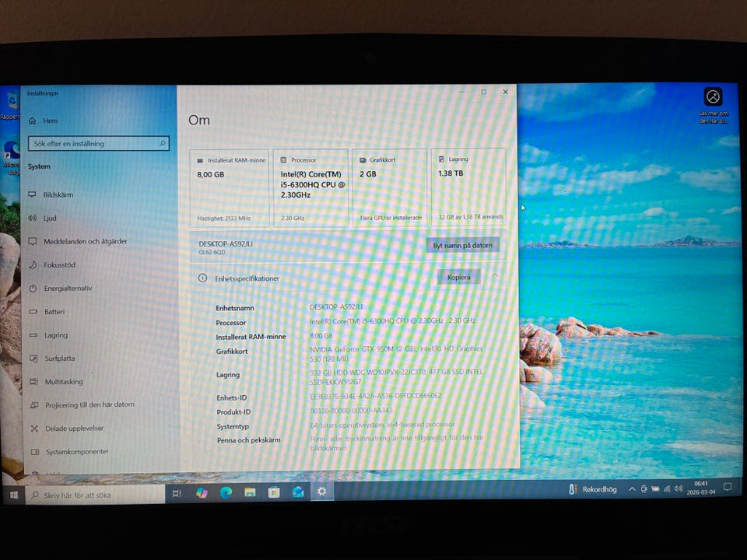Click the Installerat RAM-minne card

(230, 187)
